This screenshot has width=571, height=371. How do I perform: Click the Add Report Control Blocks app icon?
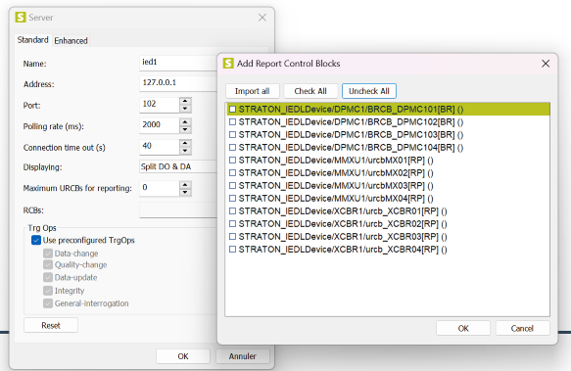[228, 63]
